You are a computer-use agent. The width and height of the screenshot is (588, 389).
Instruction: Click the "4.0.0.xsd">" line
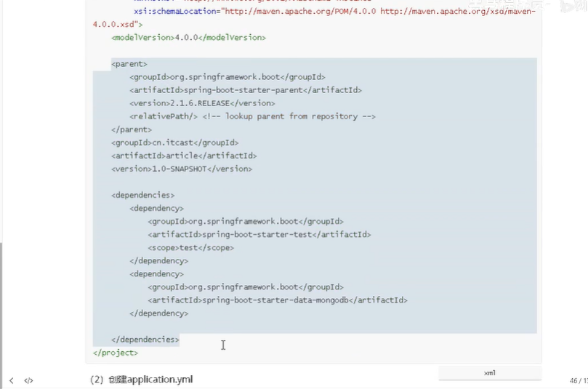[118, 25]
